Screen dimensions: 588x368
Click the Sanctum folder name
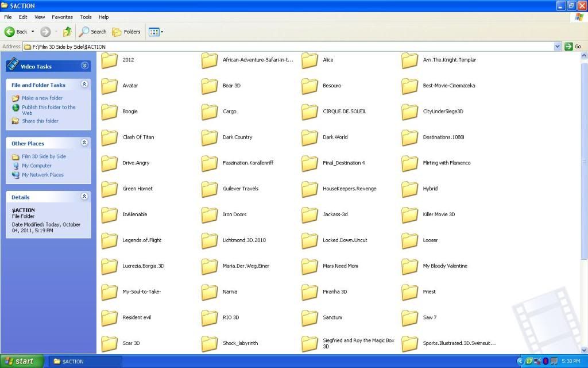(332, 317)
